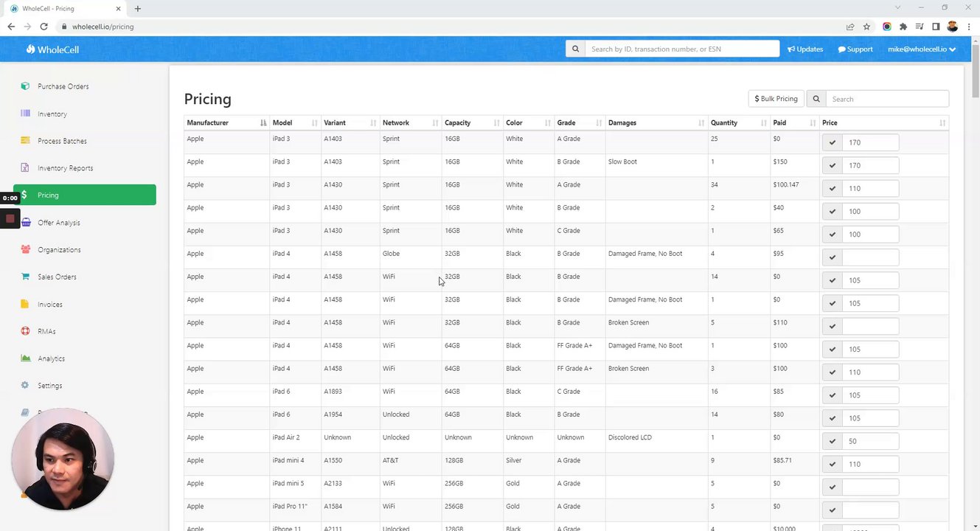Edit the price field in the iPad mini 4 row

(x=870, y=464)
